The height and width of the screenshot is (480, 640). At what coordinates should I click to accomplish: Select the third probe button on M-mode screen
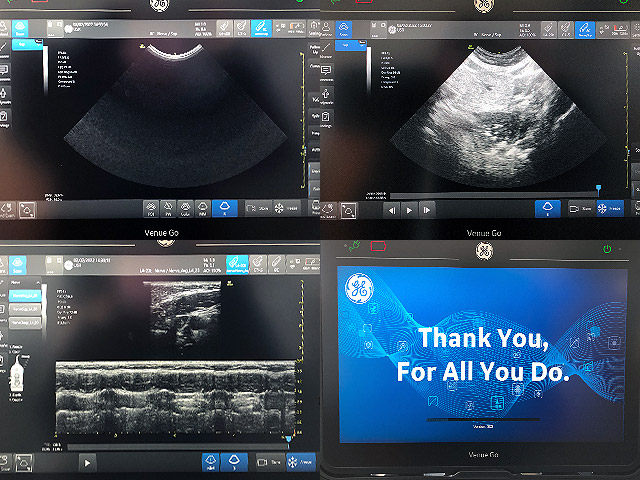[276, 264]
